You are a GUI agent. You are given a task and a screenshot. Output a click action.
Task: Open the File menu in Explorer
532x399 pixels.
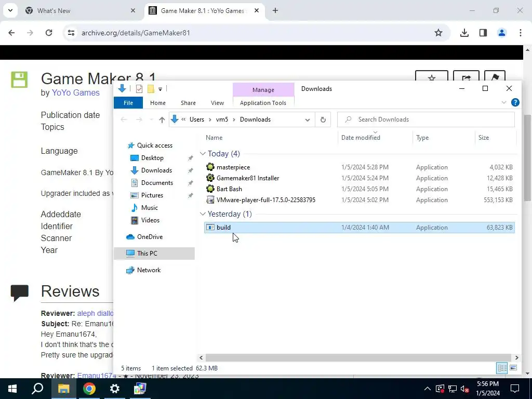[x=128, y=103]
